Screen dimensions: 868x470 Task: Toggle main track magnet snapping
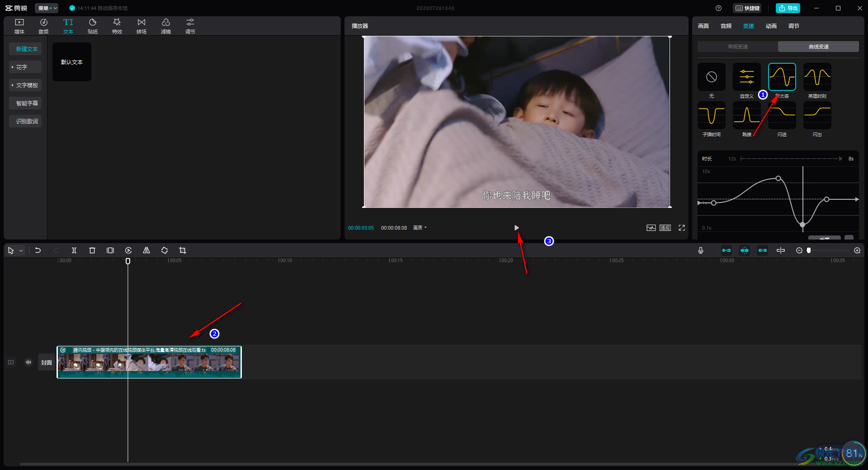[726, 250]
